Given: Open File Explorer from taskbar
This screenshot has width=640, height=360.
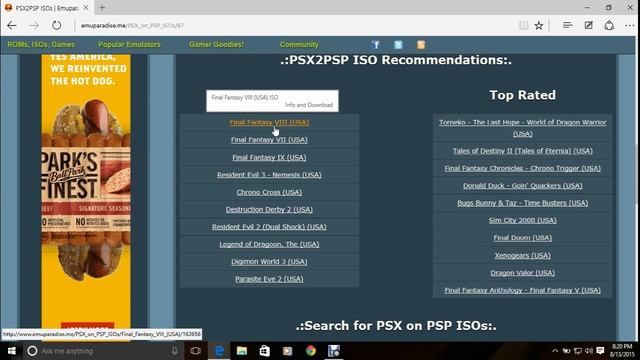Looking at the screenshot, I should [x=242, y=351].
